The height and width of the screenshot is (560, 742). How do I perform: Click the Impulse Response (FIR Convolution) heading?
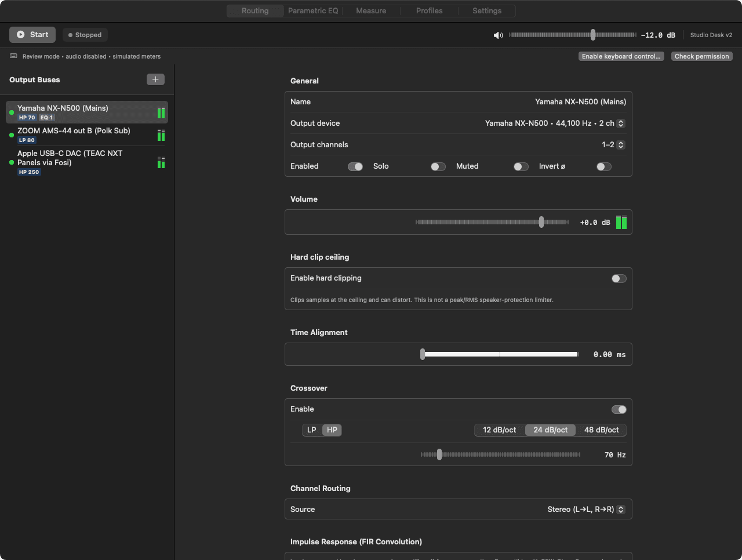356,542
